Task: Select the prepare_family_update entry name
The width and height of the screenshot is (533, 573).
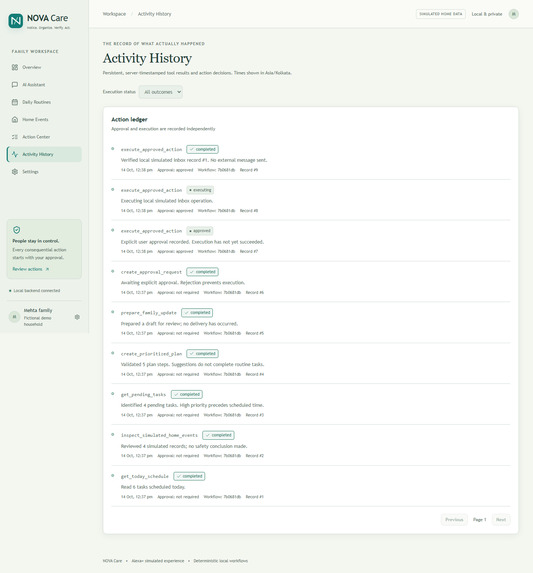Action: point(149,313)
